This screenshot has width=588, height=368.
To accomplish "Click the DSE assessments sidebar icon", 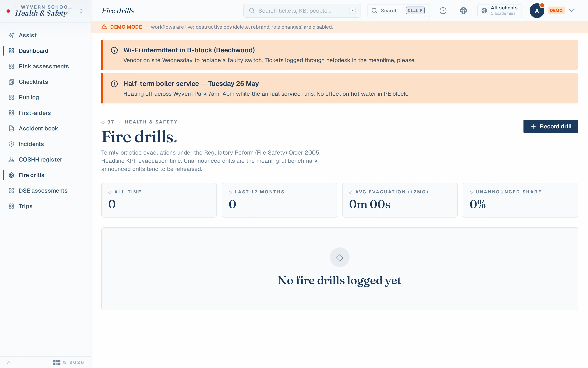I will [x=11, y=191].
